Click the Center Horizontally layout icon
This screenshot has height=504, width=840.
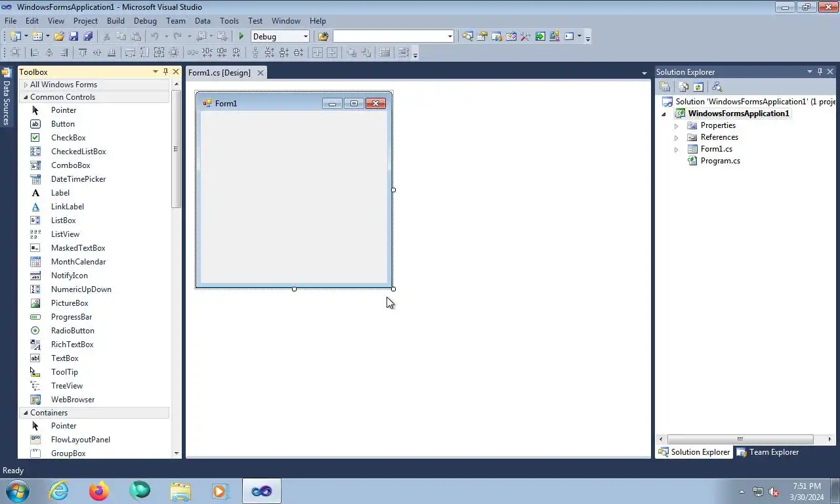(x=317, y=52)
